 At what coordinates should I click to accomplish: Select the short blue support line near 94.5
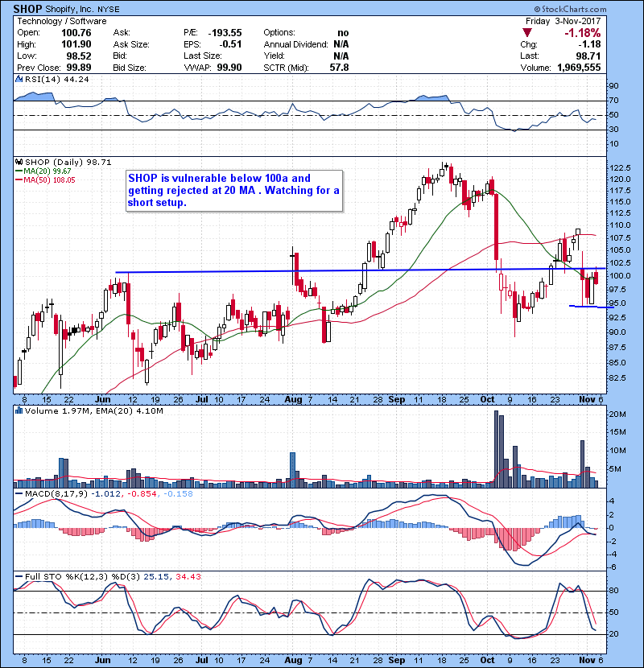click(592, 306)
